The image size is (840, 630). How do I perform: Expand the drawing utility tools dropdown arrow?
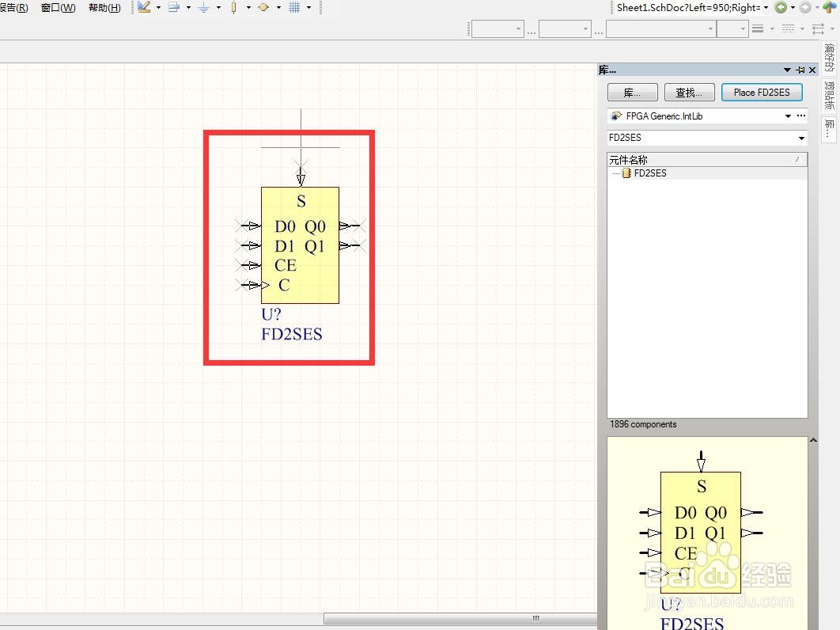(158, 7)
